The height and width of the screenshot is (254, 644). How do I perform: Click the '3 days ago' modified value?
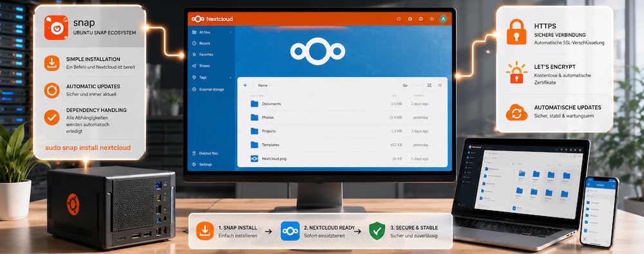[420, 131]
